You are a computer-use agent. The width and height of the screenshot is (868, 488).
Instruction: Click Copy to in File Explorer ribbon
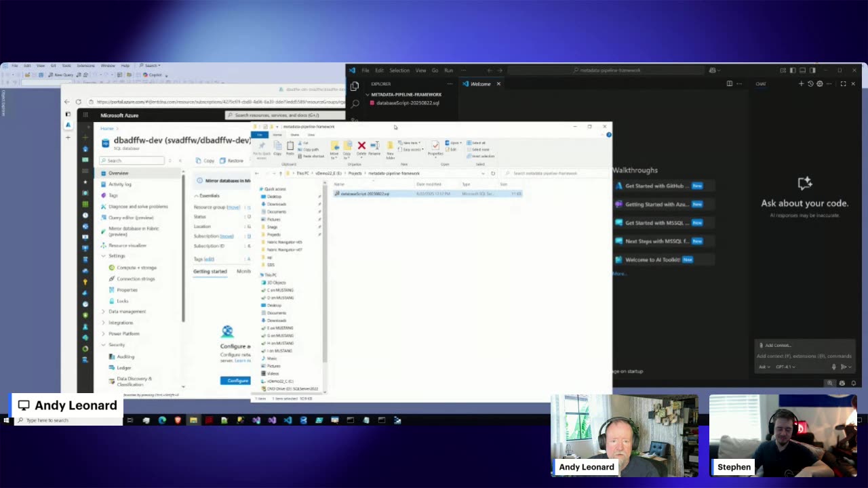347,149
